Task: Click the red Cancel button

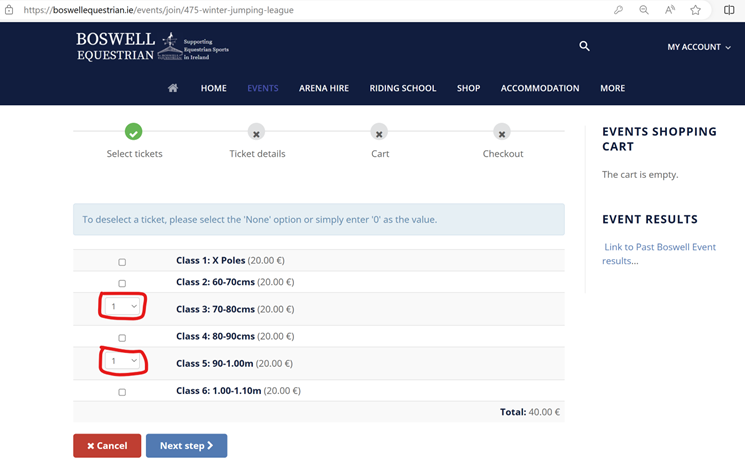Action: pos(107,446)
